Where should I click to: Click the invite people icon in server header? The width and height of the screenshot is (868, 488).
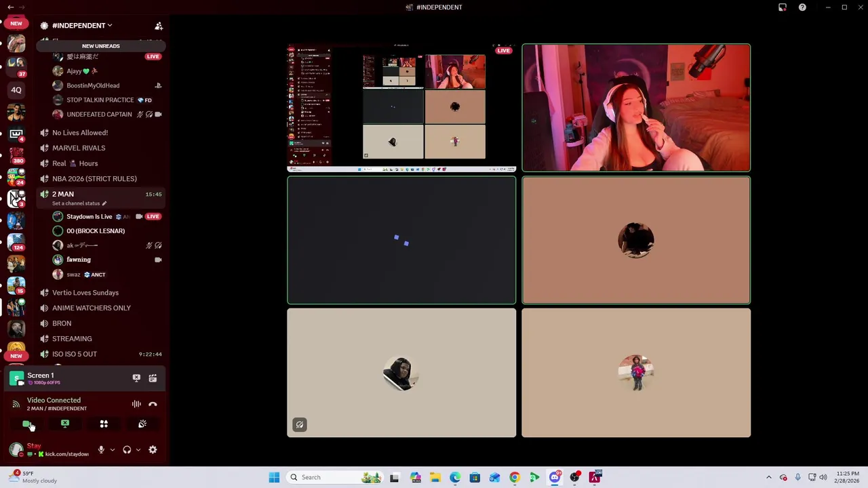pos(159,26)
